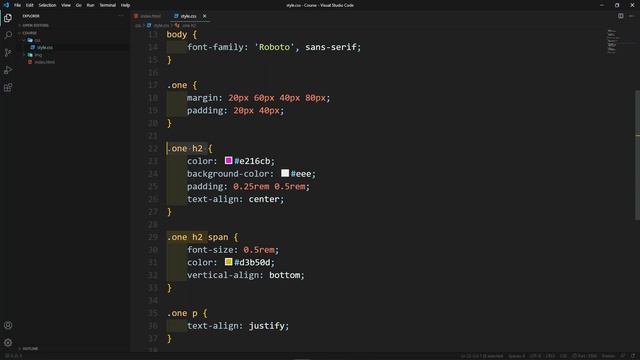The image size is (640, 360).
Task: Open the Go menu
Action: click(x=78, y=5)
